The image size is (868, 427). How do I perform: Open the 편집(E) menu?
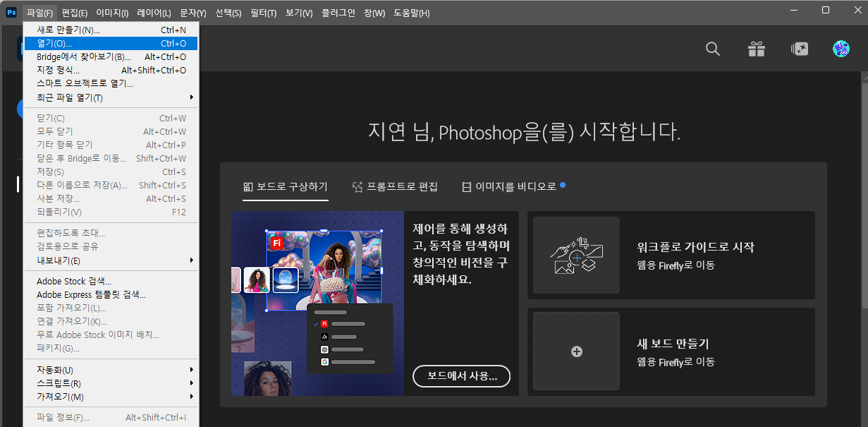point(74,13)
